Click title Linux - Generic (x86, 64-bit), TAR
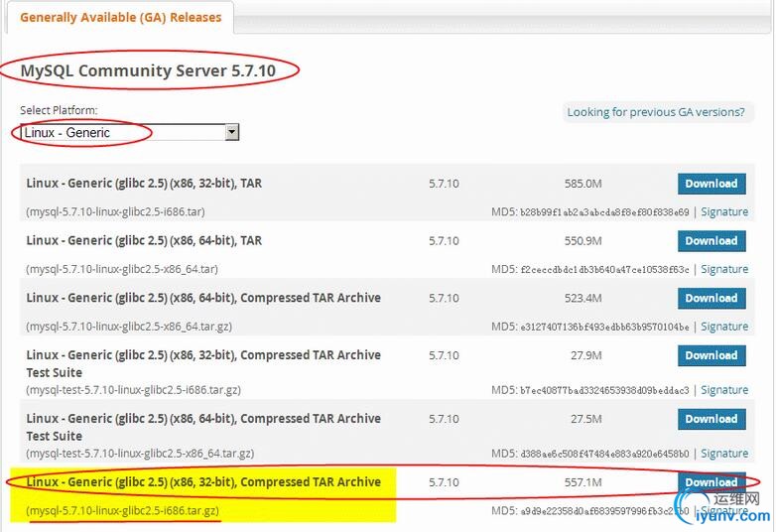The width and height of the screenshot is (776, 532). coord(144,241)
